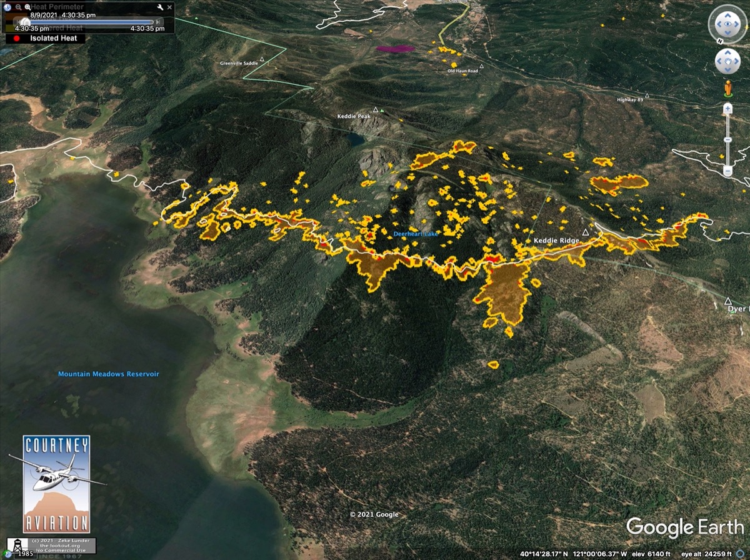Open date and time options wrench
This screenshot has height=560, width=750.
[160, 7]
